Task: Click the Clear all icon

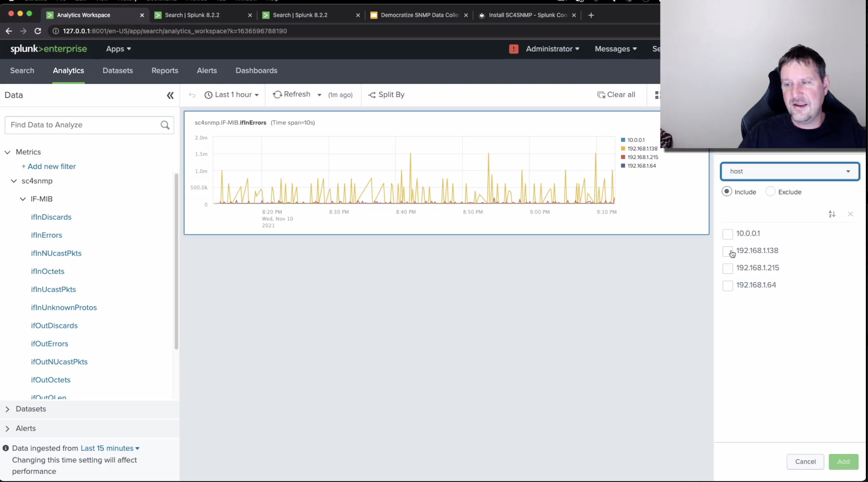Action: click(x=602, y=95)
